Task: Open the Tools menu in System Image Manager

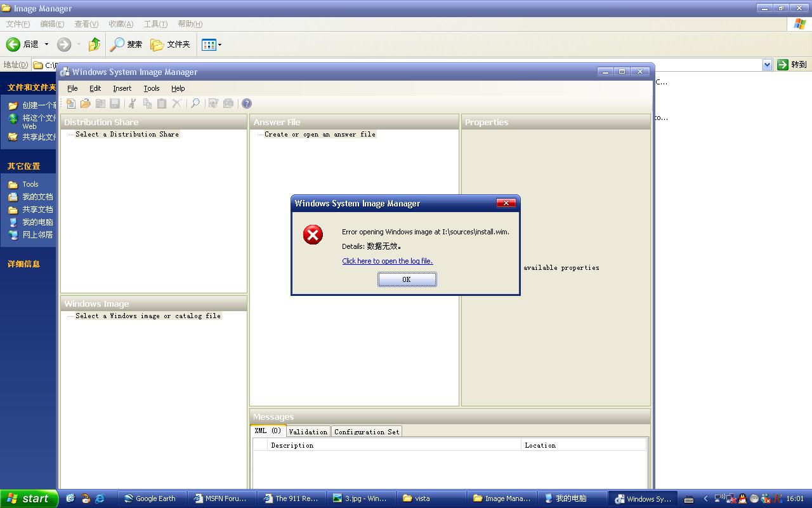Action: (x=152, y=88)
